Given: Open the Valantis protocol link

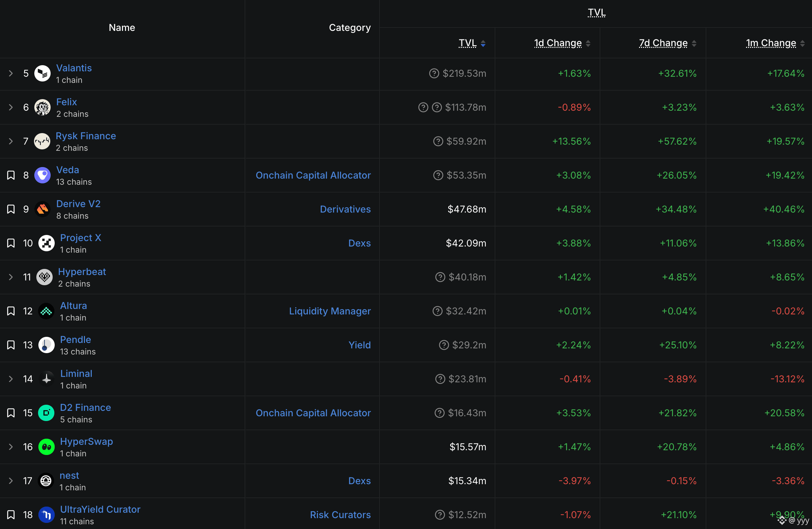Looking at the screenshot, I should [x=74, y=68].
